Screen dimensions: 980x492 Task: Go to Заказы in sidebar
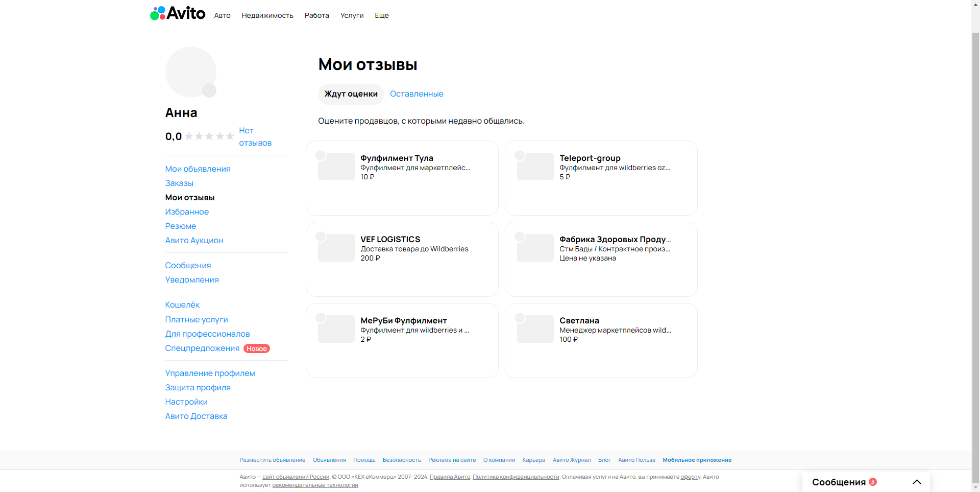(179, 183)
